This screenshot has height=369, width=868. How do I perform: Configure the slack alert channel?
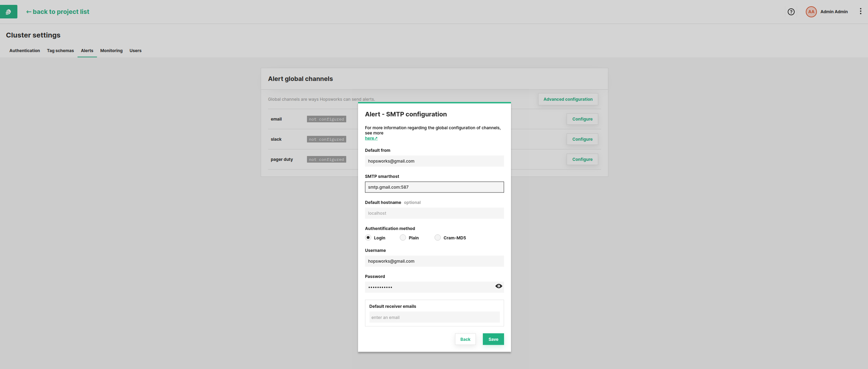582,139
